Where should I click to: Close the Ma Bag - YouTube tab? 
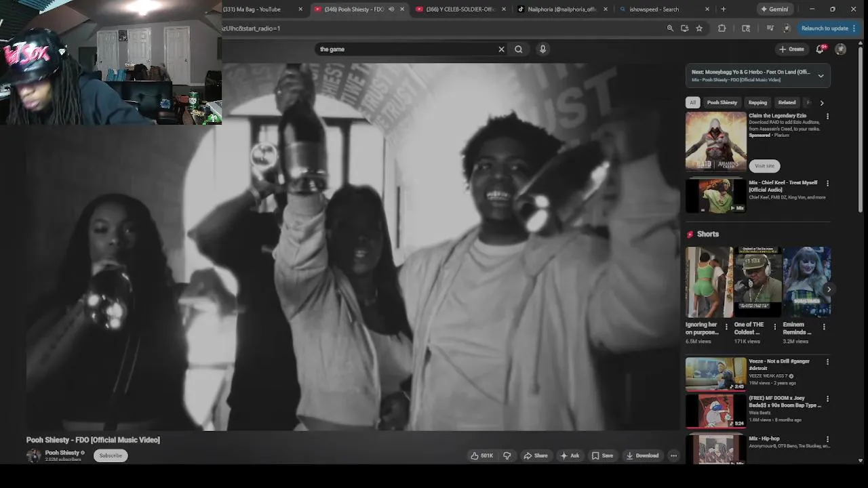coord(300,9)
